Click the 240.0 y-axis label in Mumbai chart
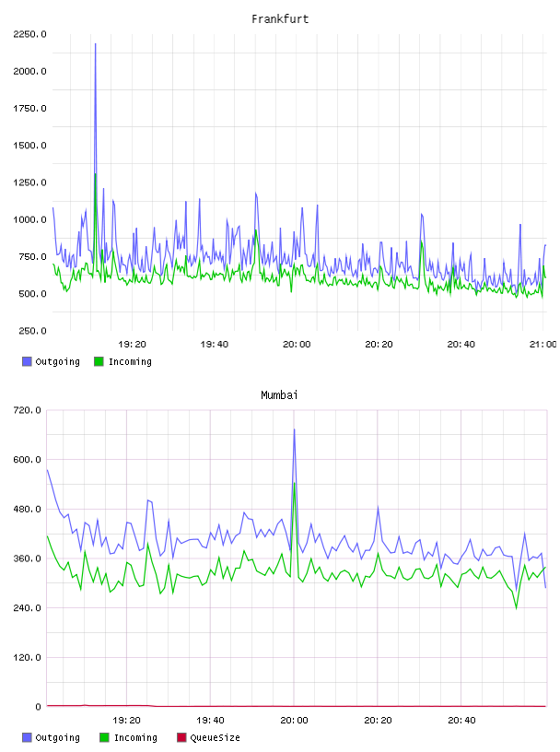 pos(28,607)
